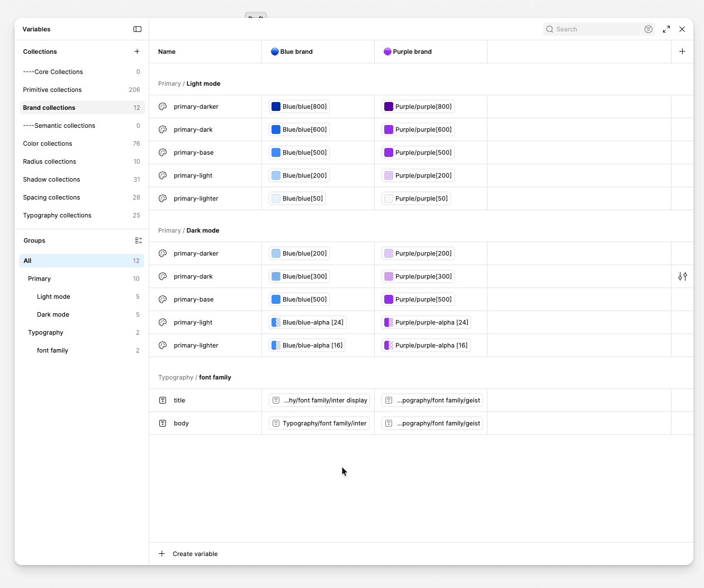This screenshot has height=588, width=704.
Task: Open Typography collections
Action: pyautogui.click(x=82, y=215)
